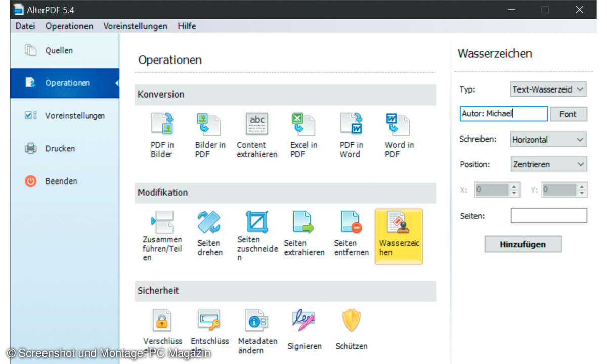Click the Y coordinate spinner field
607x364 pixels.
pyautogui.click(x=564, y=190)
